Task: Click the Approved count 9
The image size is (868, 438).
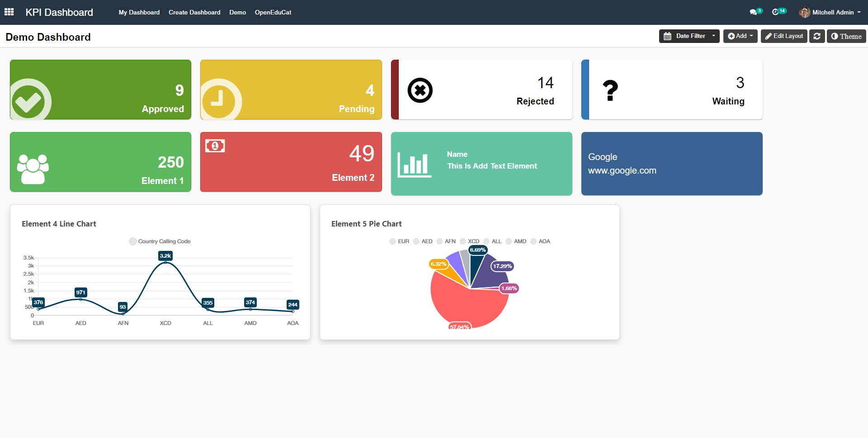Action: tap(179, 90)
